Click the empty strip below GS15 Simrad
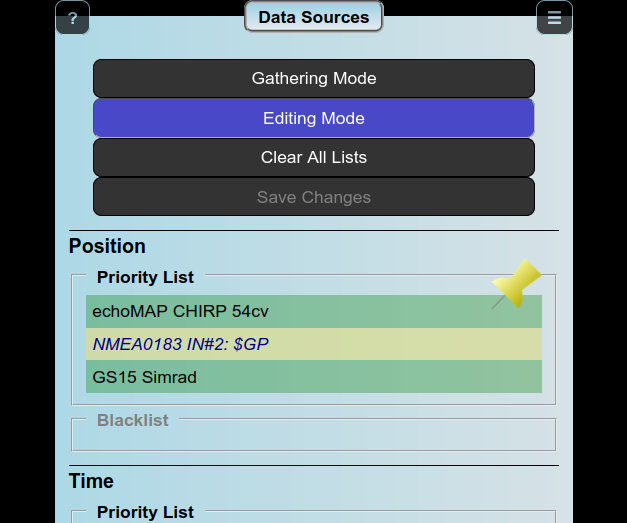 pos(313,398)
